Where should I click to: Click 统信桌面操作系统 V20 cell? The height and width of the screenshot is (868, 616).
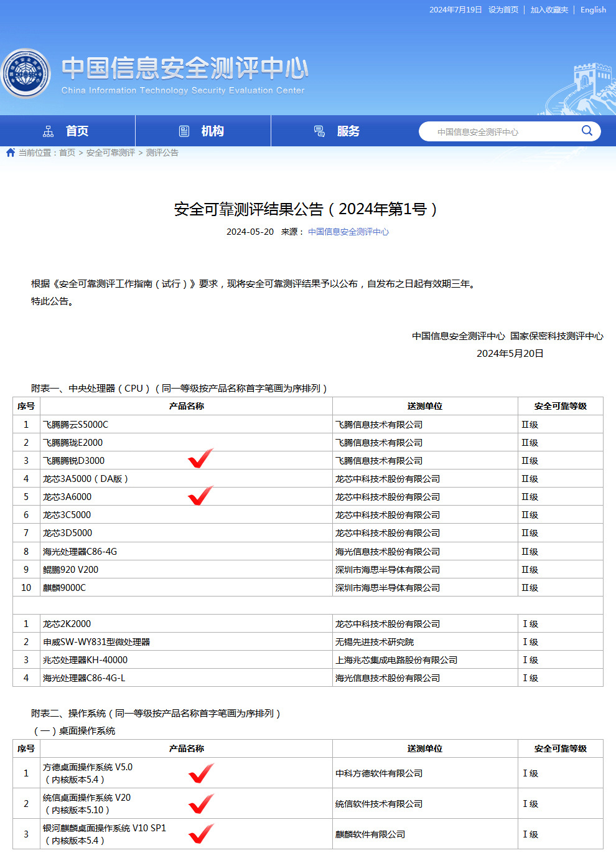tap(186, 804)
